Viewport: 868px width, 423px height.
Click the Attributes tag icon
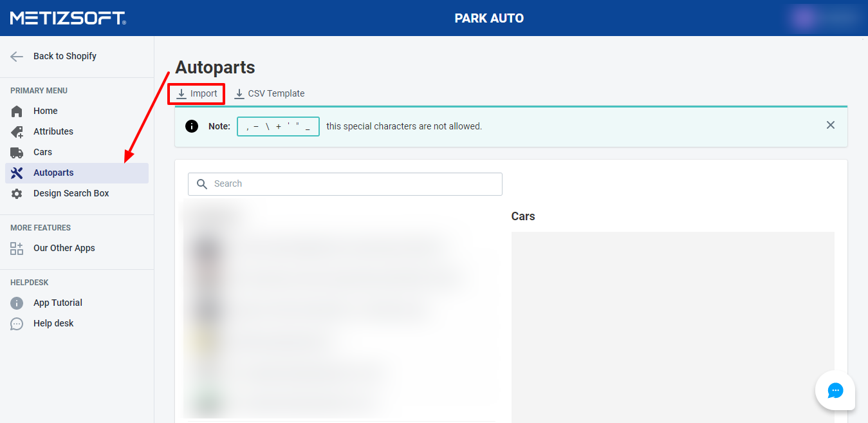point(17,132)
